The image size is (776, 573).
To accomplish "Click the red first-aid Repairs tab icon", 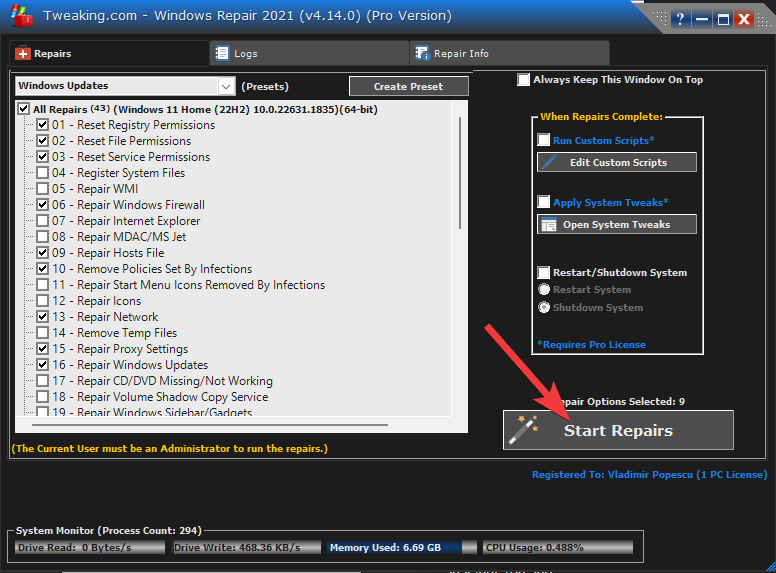I will pyautogui.click(x=24, y=53).
